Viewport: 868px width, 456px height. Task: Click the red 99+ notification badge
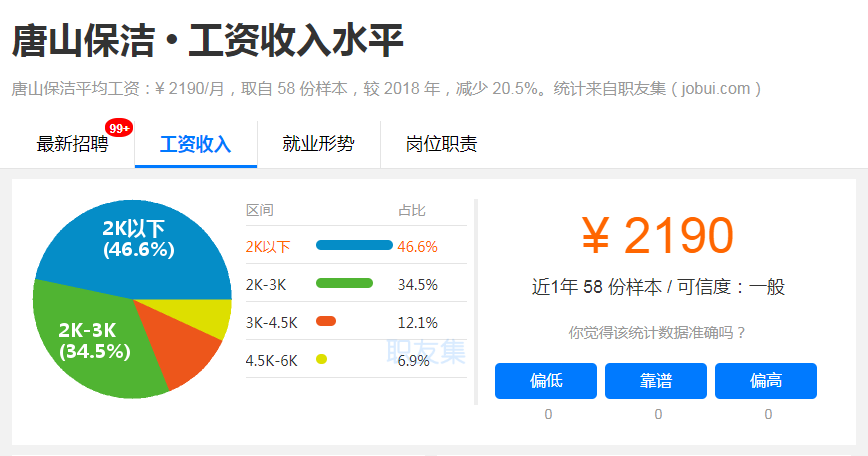(x=119, y=128)
